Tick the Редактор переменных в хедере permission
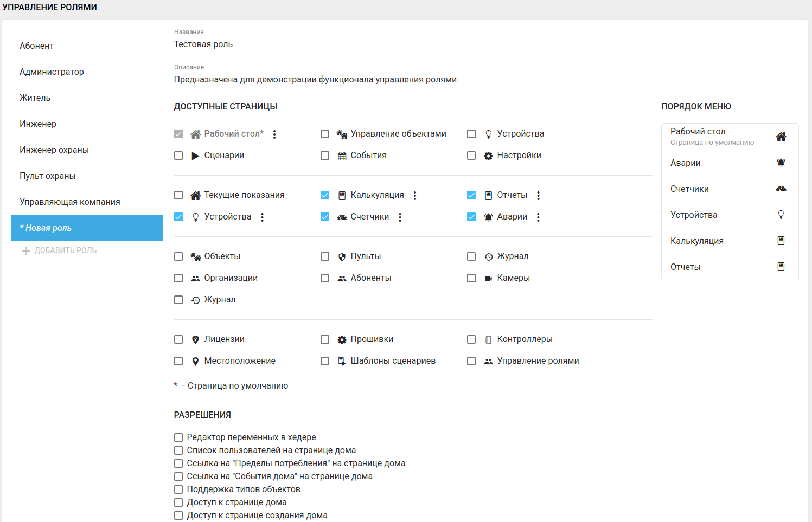812x522 pixels. point(178,437)
